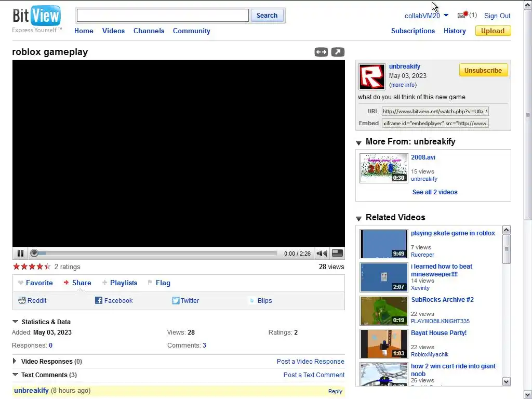Select the video URL field

435,111
